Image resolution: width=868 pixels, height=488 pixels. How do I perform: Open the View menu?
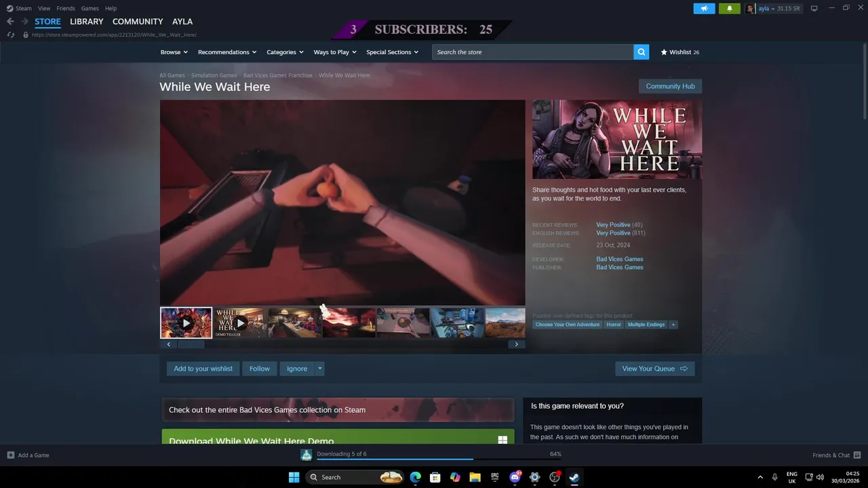coord(44,8)
